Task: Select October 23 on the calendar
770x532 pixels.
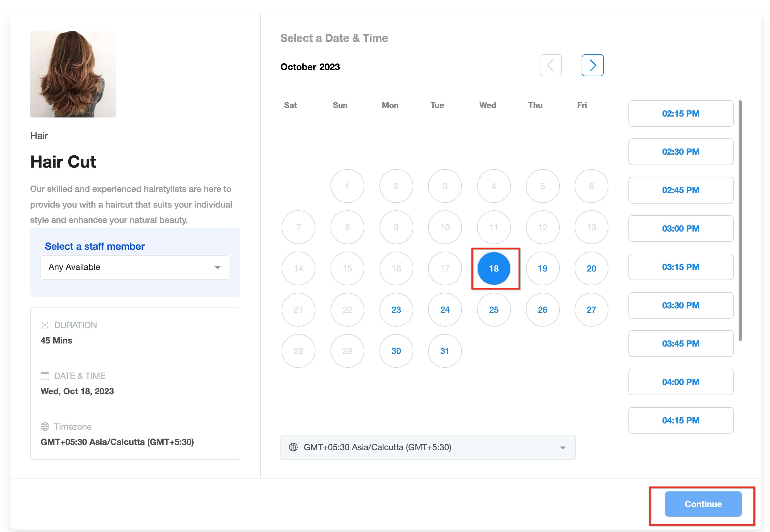Action: (396, 310)
